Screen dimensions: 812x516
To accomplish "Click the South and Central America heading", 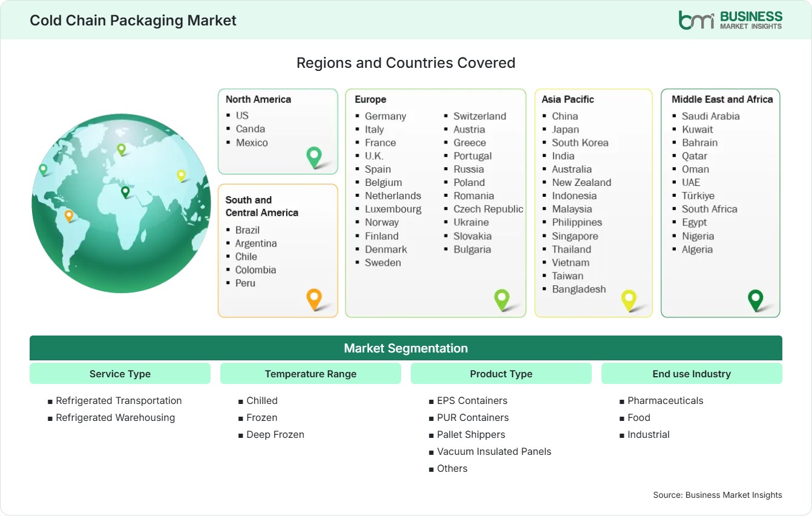I will (x=262, y=206).
